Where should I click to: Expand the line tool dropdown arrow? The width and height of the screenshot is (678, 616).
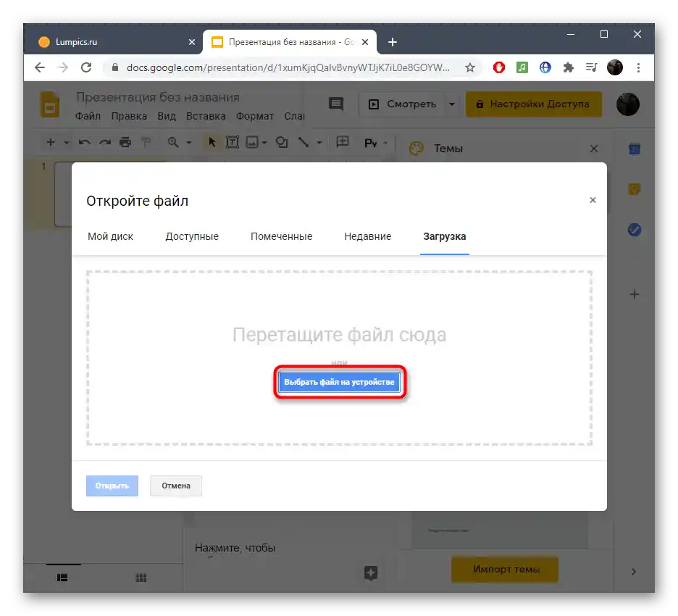[319, 142]
